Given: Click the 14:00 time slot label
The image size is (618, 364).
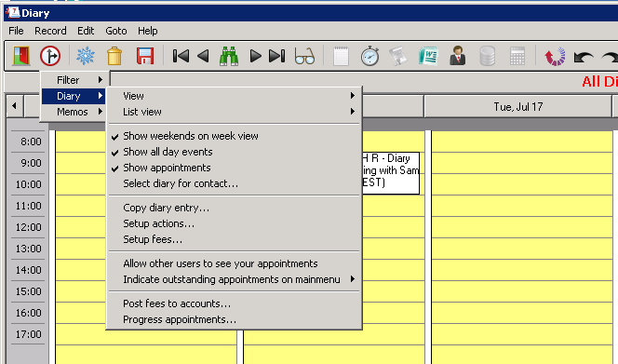Looking at the screenshot, I should click(x=28, y=270).
